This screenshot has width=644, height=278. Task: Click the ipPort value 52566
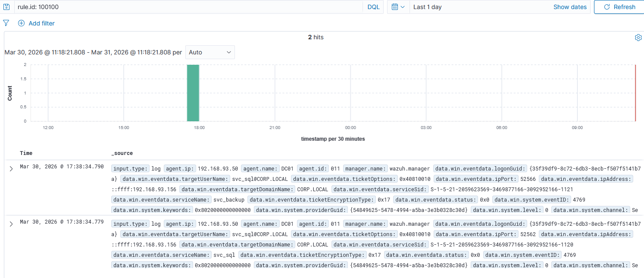pyautogui.click(x=529, y=179)
